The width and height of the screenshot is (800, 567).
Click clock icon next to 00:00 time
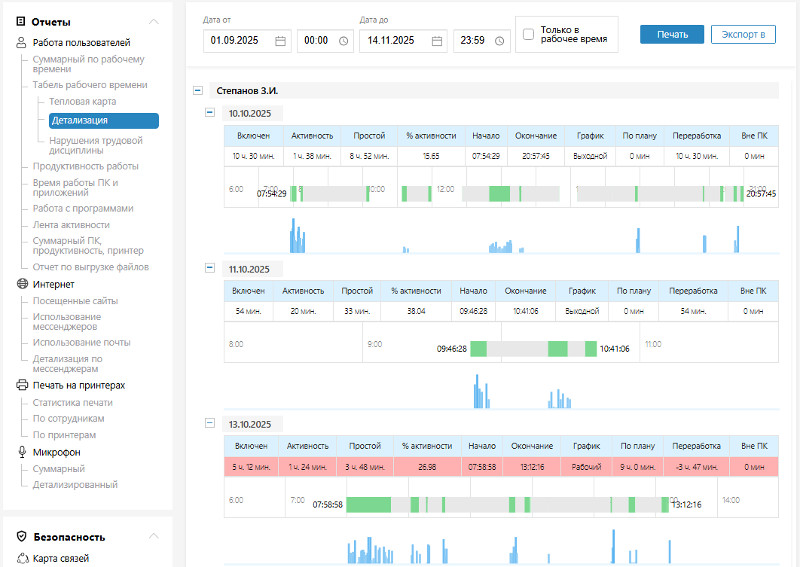pos(344,41)
